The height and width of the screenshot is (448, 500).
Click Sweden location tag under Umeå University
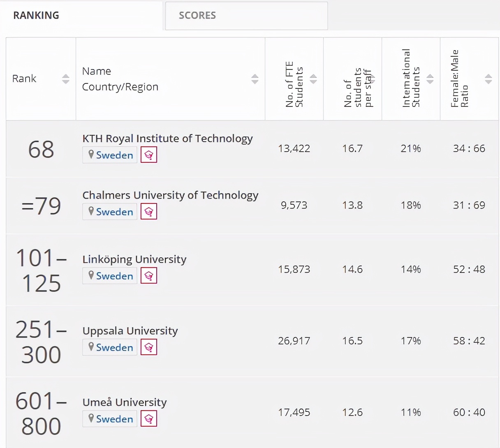pos(110,419)
